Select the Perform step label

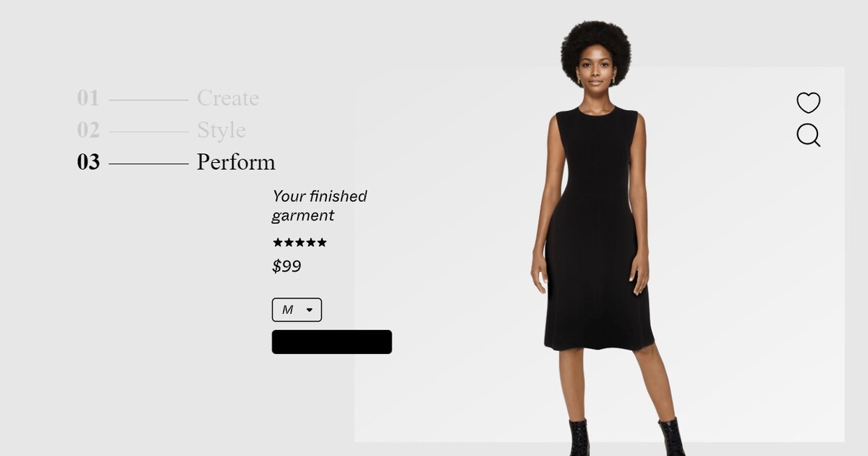[236, 161]
